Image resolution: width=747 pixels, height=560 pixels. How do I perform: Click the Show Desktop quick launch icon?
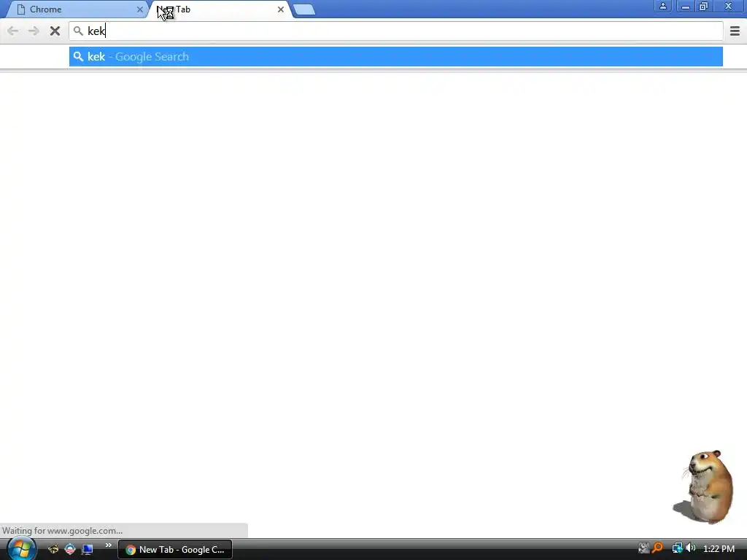[88, 549]
